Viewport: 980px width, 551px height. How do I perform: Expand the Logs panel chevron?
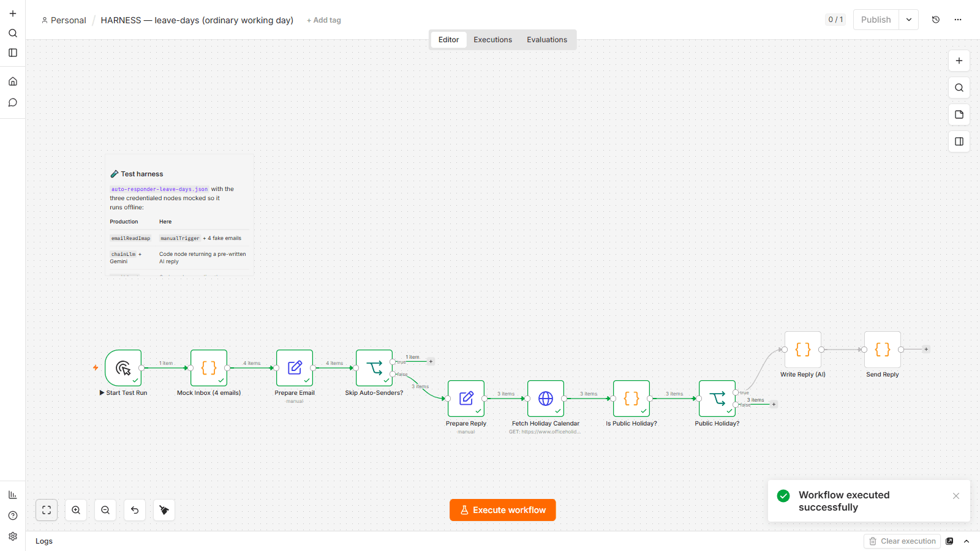(967, 541)
